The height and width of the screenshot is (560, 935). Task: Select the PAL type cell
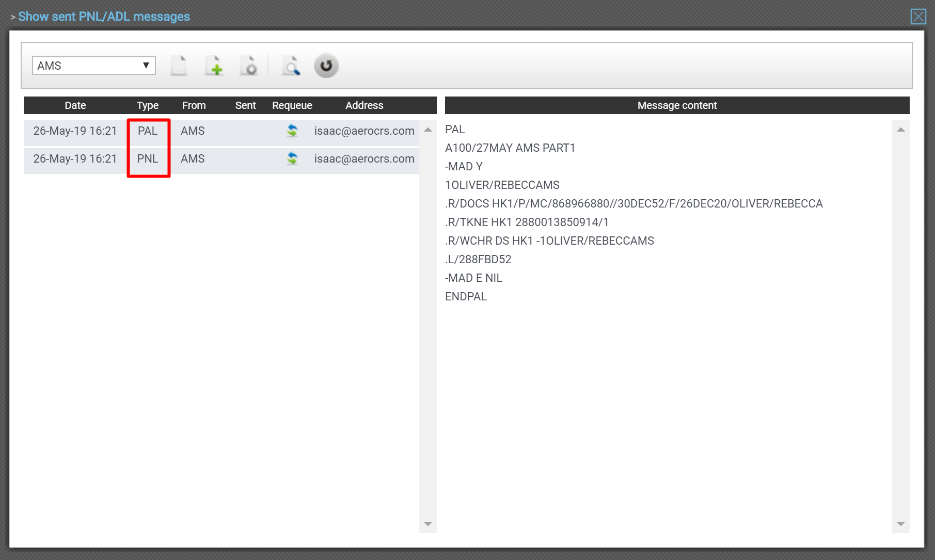[148, 131]
